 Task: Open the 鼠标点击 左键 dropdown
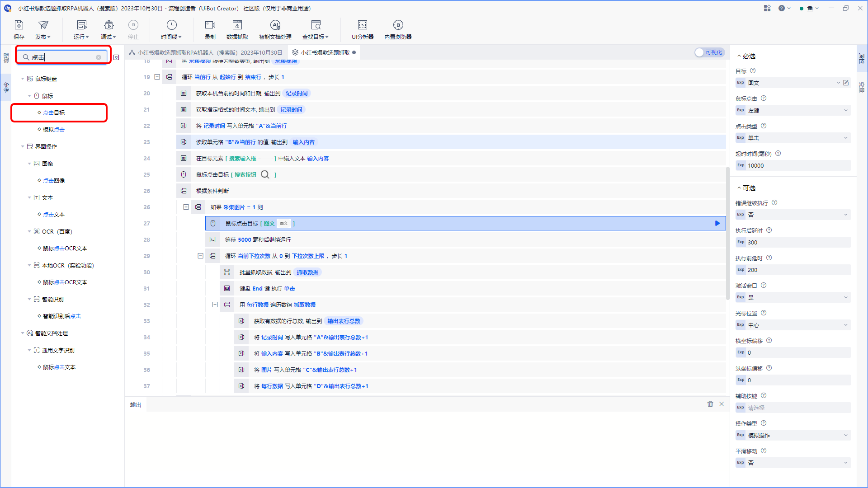click(x=793, y=110)
